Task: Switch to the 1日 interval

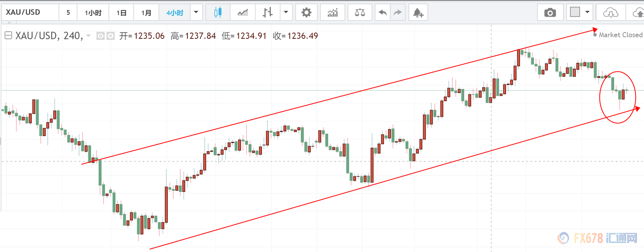Action: [x=121, y=12]
